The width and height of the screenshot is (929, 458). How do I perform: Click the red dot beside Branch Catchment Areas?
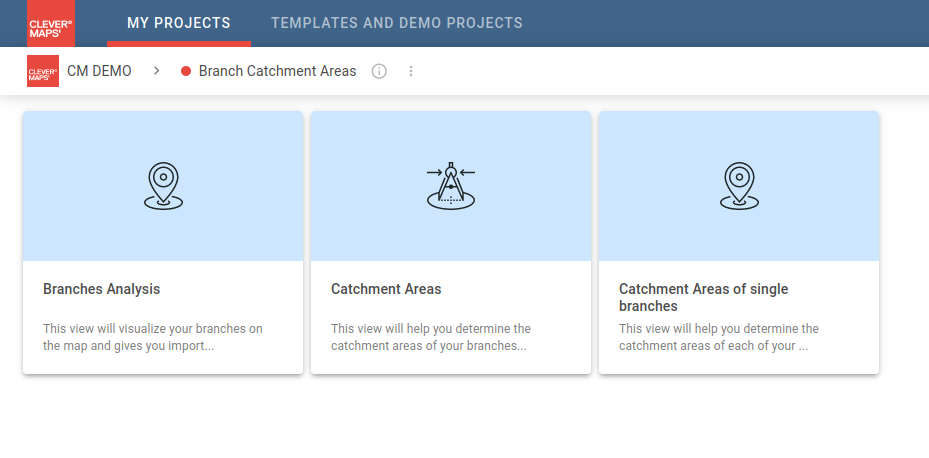click(186, 71)
